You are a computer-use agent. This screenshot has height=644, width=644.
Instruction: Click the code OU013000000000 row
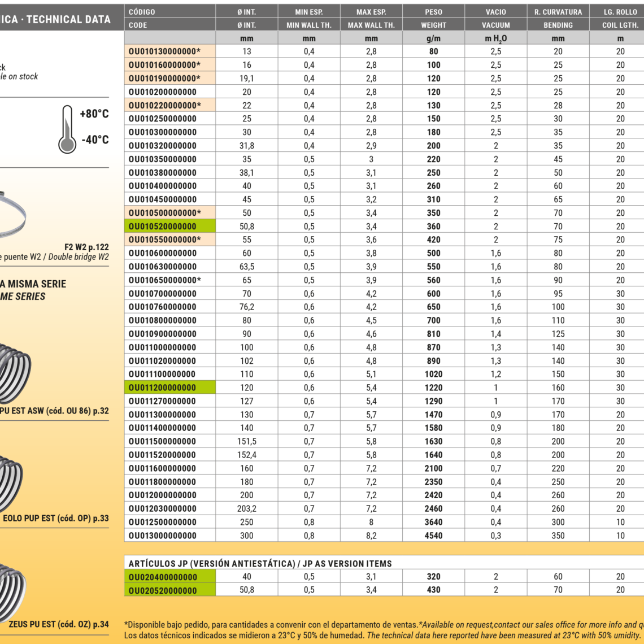point(163,536)
